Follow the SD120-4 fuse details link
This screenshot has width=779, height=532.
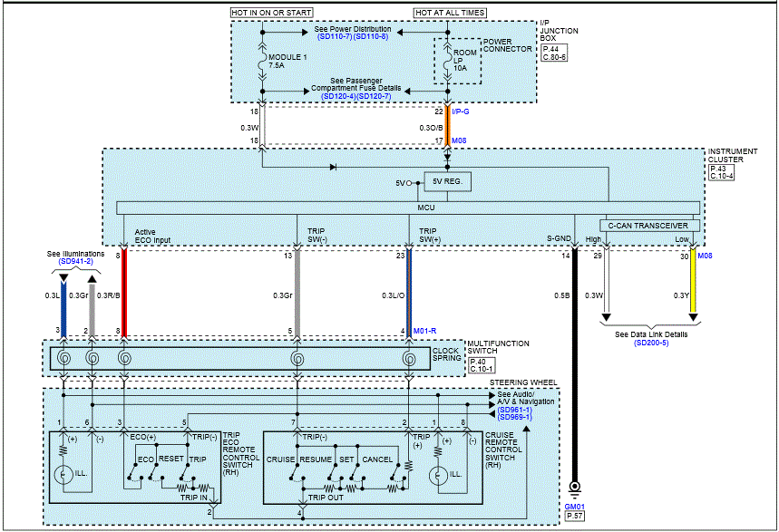coord(338,95)
